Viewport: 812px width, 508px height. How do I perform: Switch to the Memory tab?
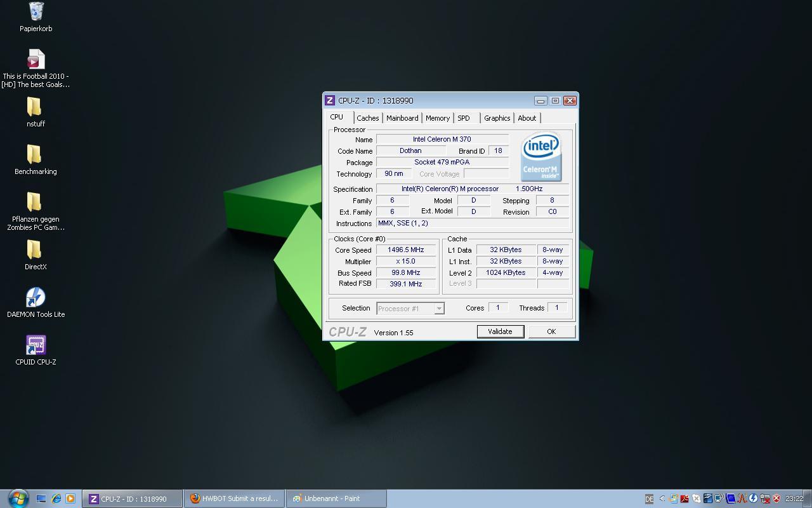click(x=438, y=118)
